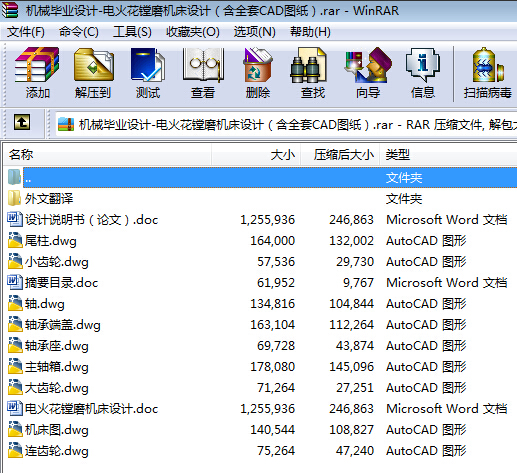Viewport: 517px width, 473px height.
Task: Click size value 69,728
Action: [x=276, y=346]
